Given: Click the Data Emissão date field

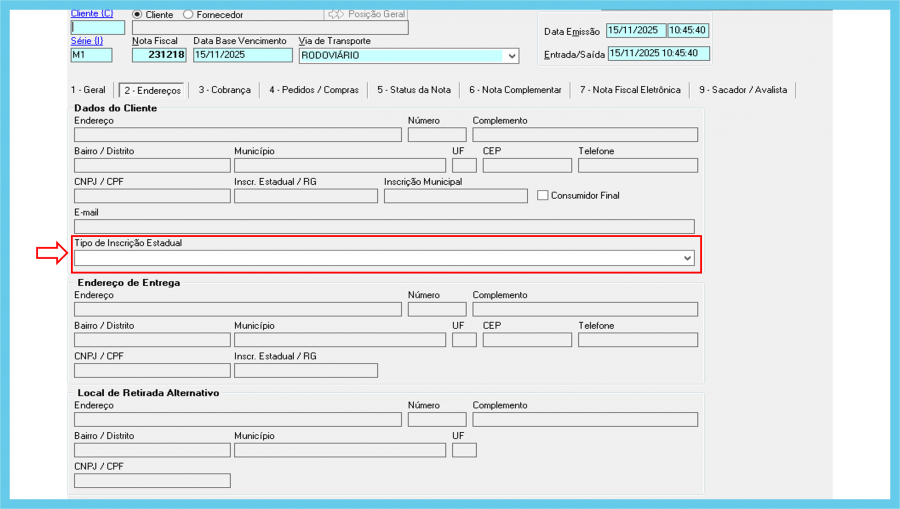Looking at the screenshot, I should click(x=635, y=30).
